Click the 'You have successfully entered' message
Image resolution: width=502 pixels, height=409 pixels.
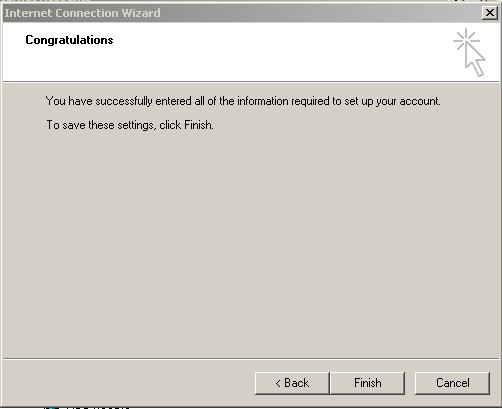[x=243, y=101]
